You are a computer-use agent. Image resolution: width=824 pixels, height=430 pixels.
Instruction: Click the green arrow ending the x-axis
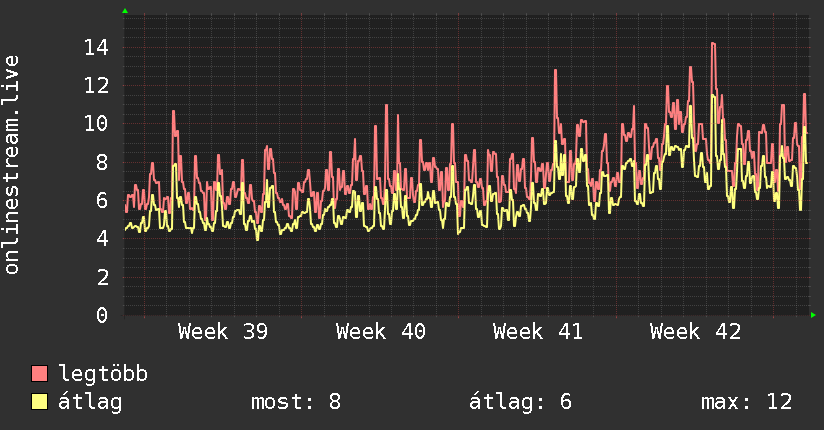(x=813, y=315)
